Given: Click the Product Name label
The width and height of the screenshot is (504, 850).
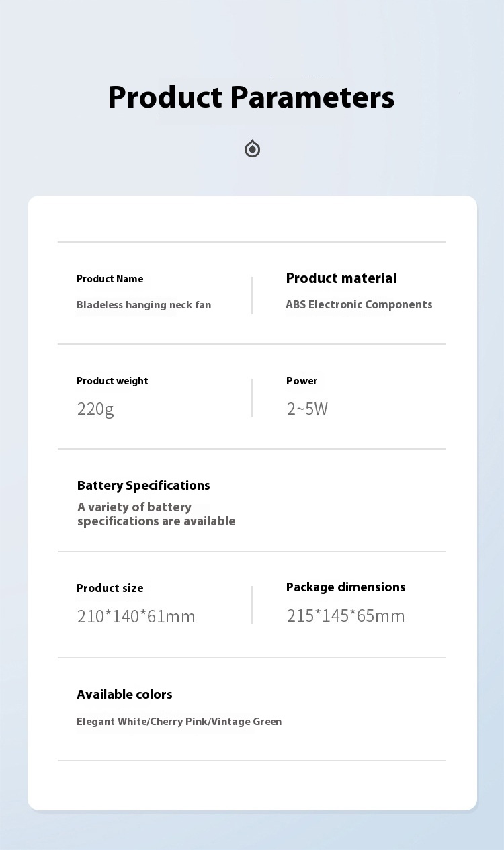Looking at the screenshot, I should [x=110, y=279].
